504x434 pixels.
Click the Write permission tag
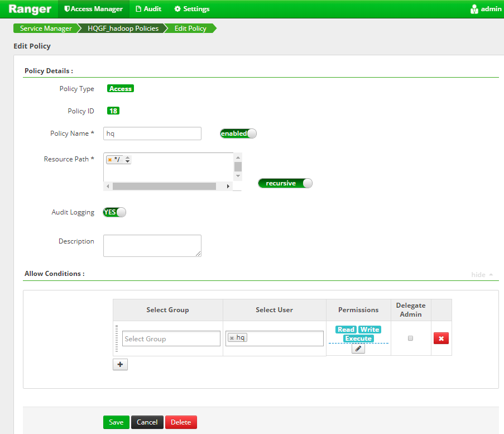pos(369,330)
